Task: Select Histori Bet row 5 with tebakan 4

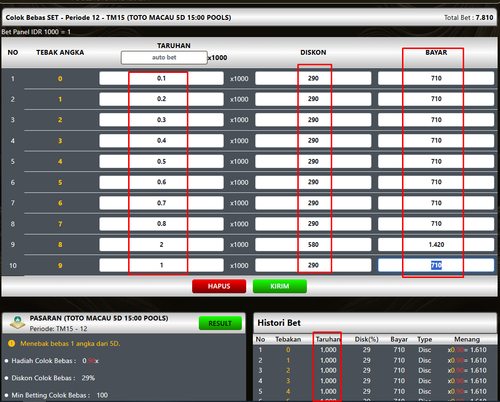Action: pos(375,391)
